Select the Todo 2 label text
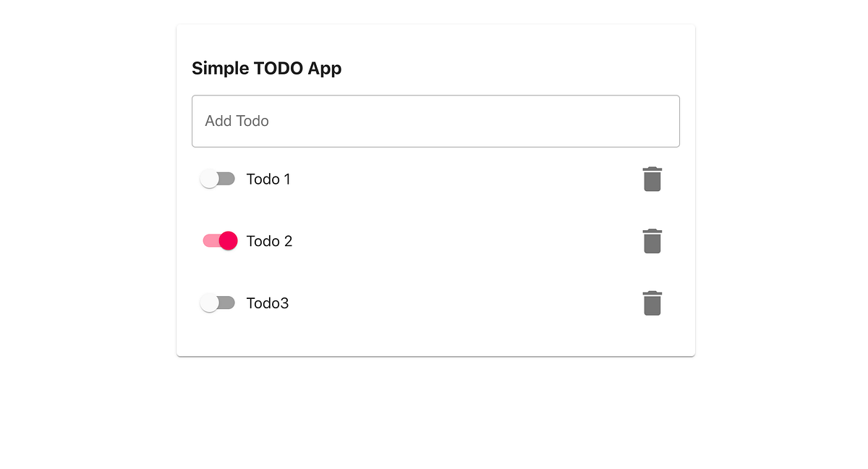This screenshot has height=469, width=868. [x=269, y=241]
